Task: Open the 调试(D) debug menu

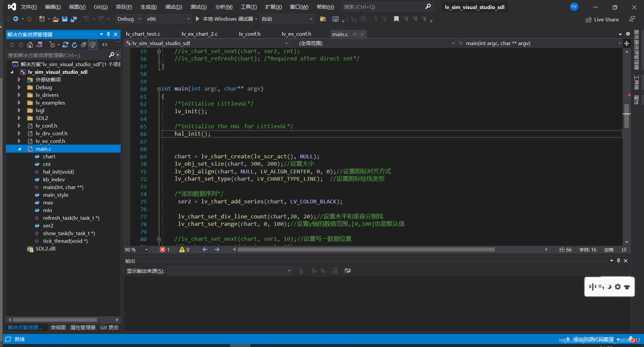Action: 174,7
